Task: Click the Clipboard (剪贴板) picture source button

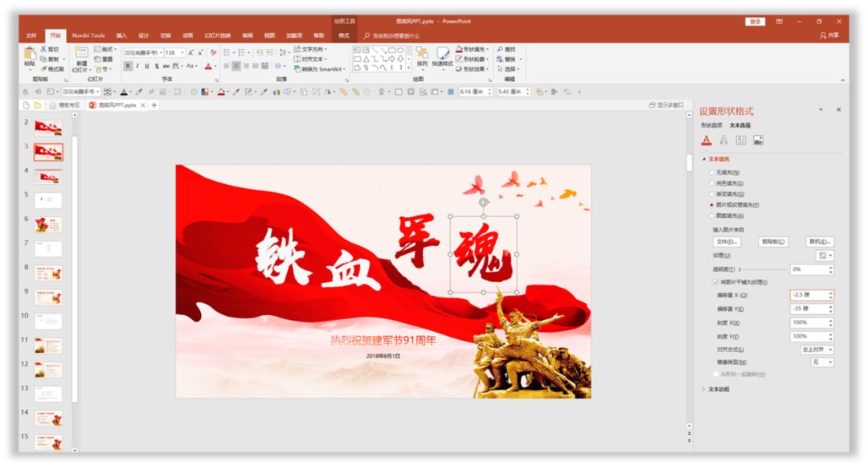Action: tap(773, 242)
